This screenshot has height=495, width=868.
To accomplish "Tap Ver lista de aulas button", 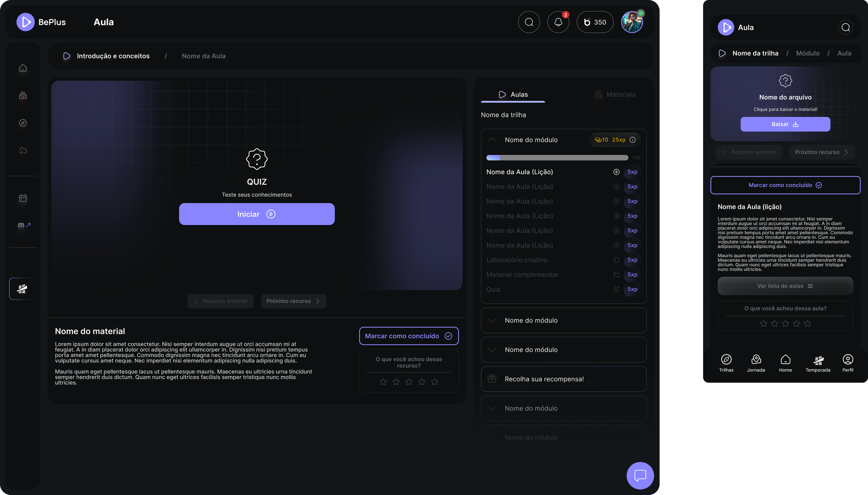I will pyautogui.click(x=785, y=286).
